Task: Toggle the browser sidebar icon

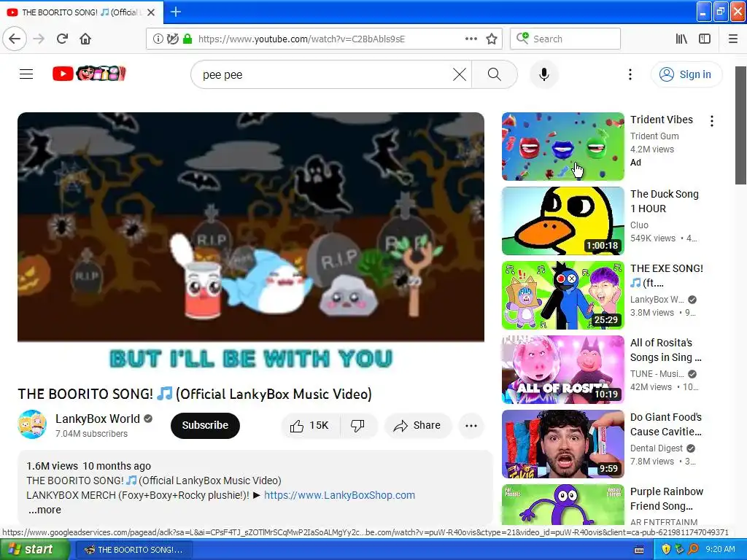Action: pos(705,39)
